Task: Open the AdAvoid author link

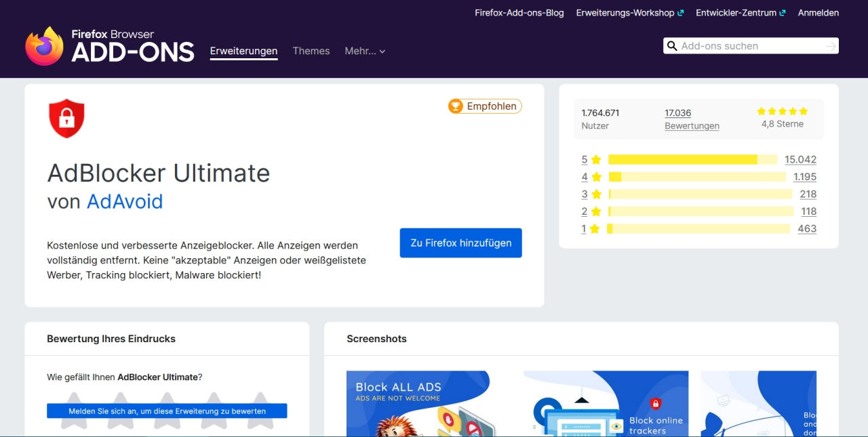Action: (x=125, y=202)
